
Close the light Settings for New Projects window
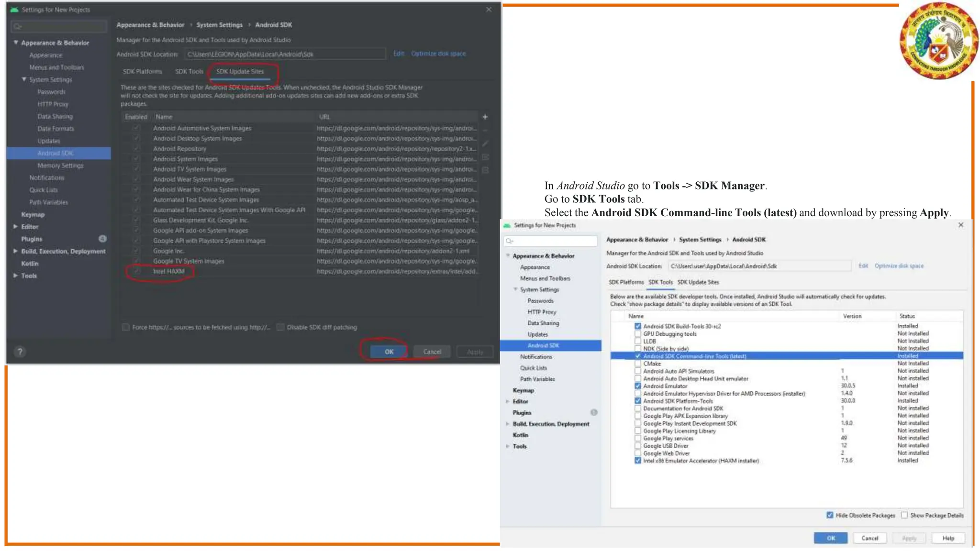point(961,225)
